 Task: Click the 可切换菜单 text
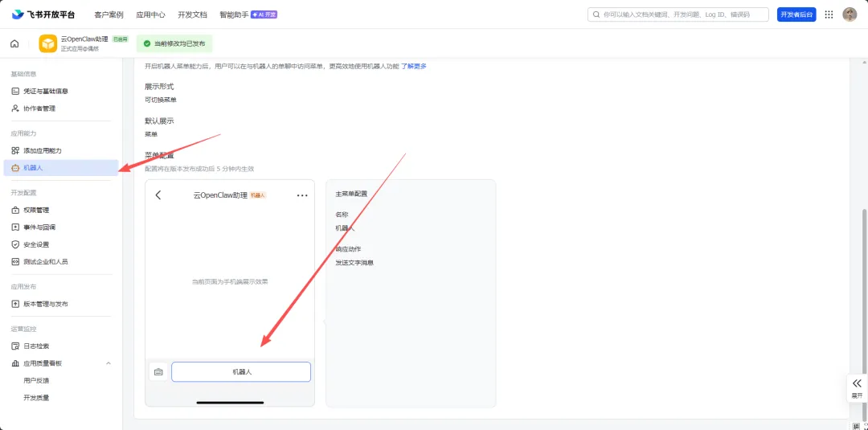[161, 100]
